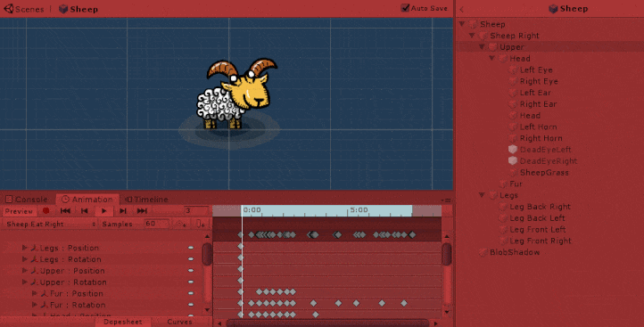Step to next keyframe
The width and height of the screenshot is (644, 327).
(x=123, y=211)
